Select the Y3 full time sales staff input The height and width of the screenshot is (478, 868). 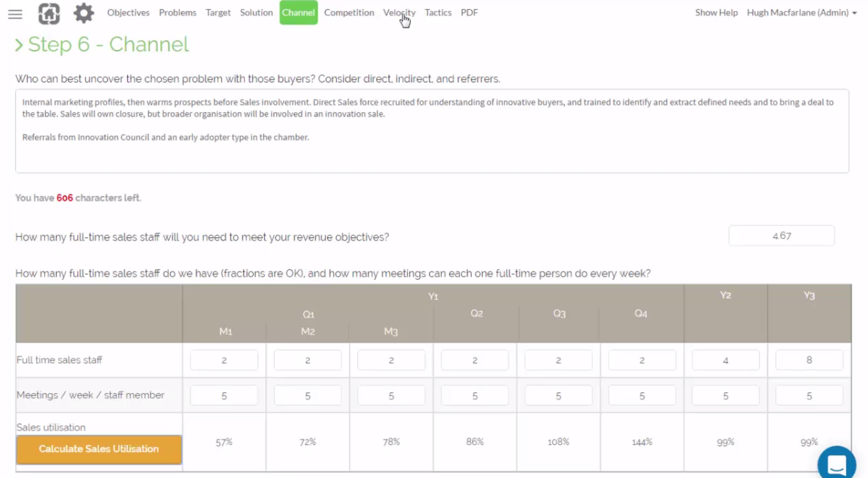(809, 360)
